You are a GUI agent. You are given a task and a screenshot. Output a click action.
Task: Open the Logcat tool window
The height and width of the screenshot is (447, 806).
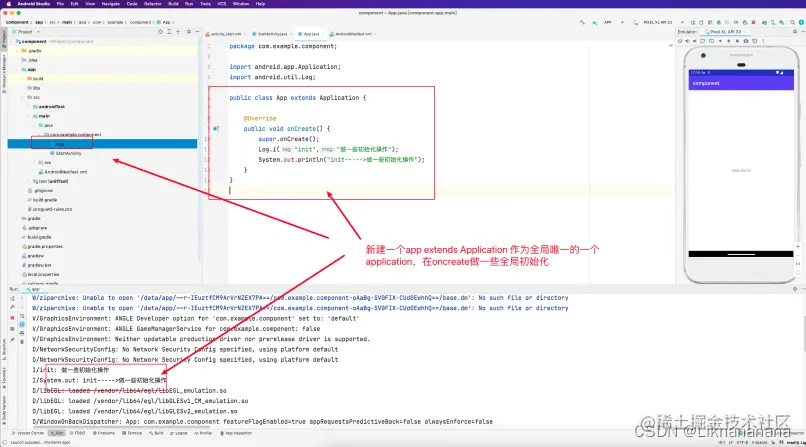coord(179,433)
